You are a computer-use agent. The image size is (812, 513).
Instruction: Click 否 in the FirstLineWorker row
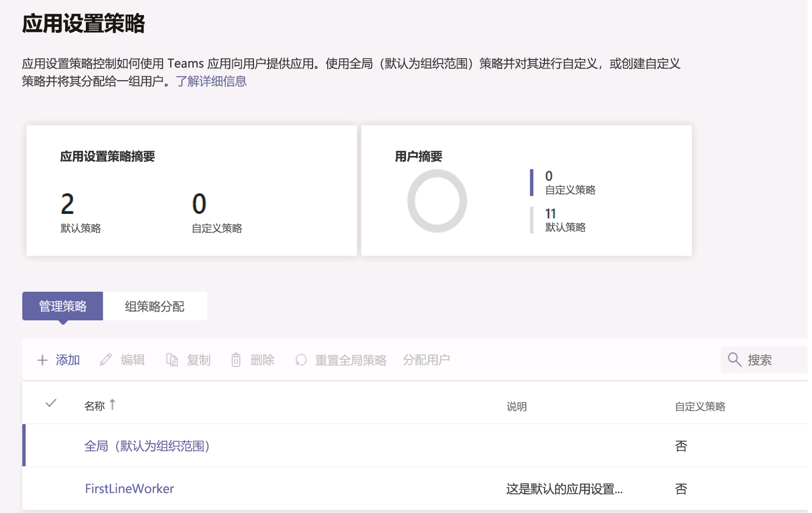click(x=681, y=489)
